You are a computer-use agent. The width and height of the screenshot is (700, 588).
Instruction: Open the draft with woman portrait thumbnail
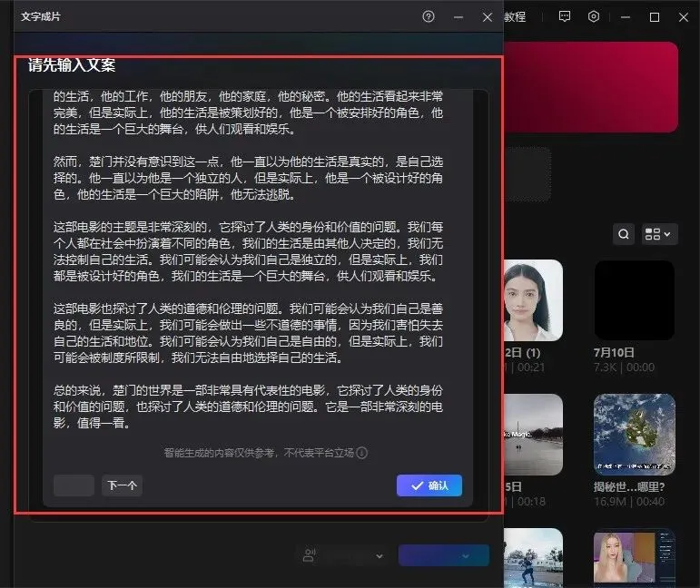(533, 300)
